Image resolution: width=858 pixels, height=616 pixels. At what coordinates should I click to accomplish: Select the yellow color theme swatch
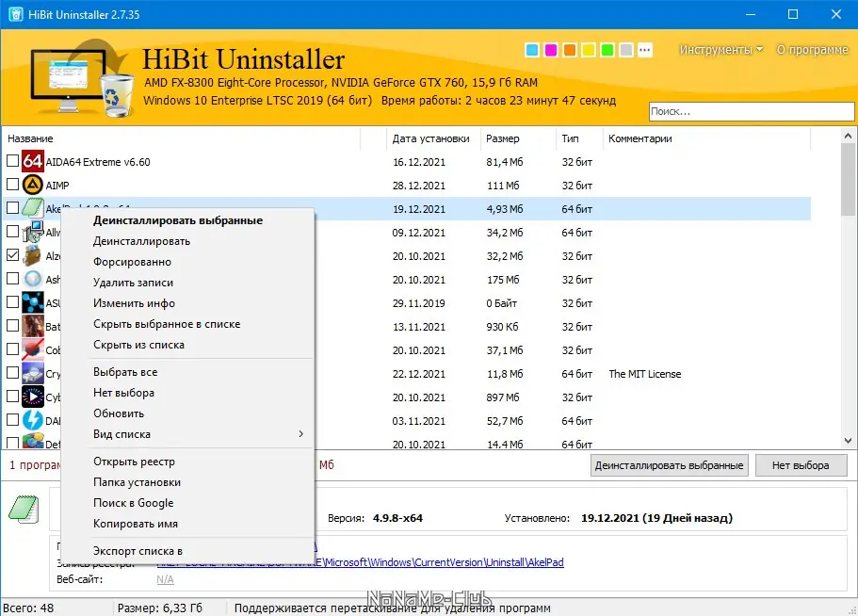pos(589,50)
